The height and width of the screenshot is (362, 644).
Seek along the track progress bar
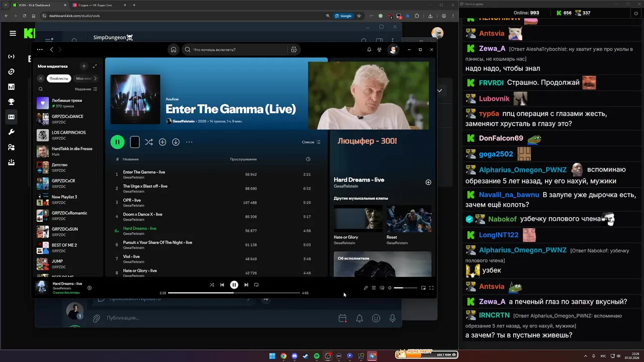(234, 293)
